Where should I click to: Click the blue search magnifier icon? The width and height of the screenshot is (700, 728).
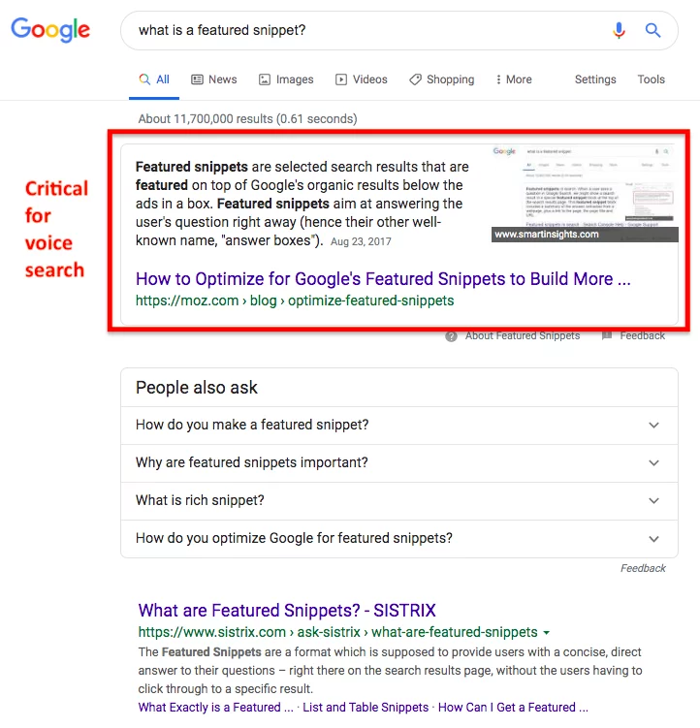653,30
